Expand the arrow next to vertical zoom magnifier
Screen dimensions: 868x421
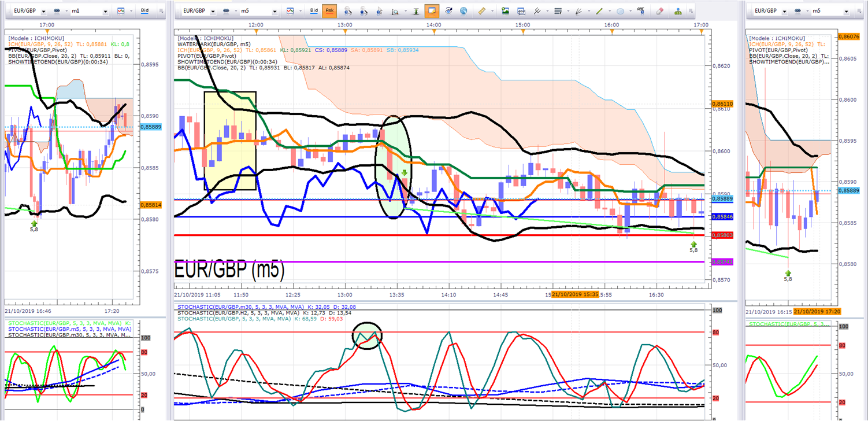coord(405,11)
